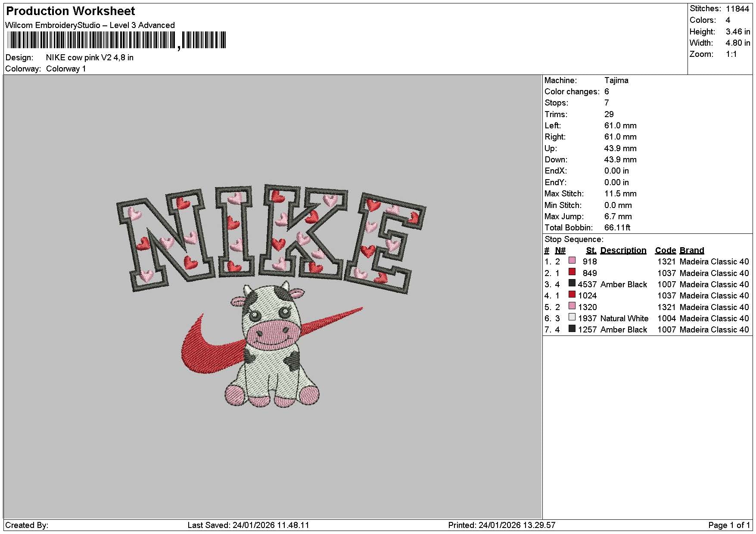
Task: Click the Height value "3.46 in"
Action: pyautogui.click(x=738, y=31)
